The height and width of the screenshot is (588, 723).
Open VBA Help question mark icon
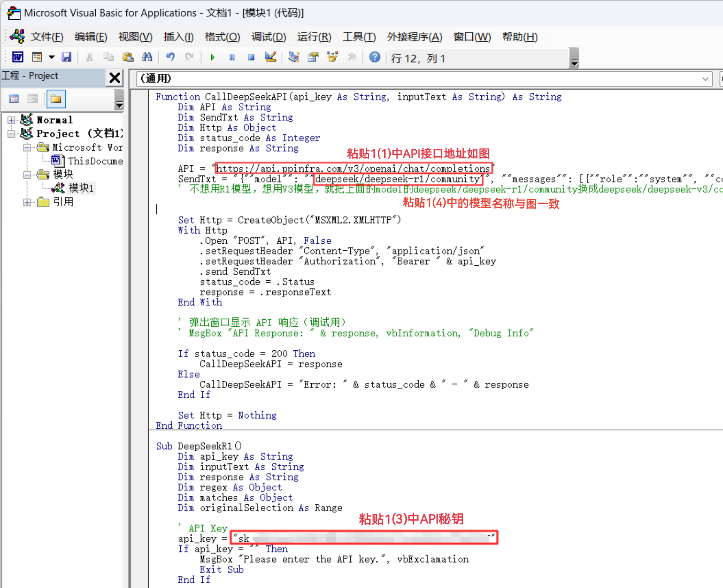tap(375, 57)
